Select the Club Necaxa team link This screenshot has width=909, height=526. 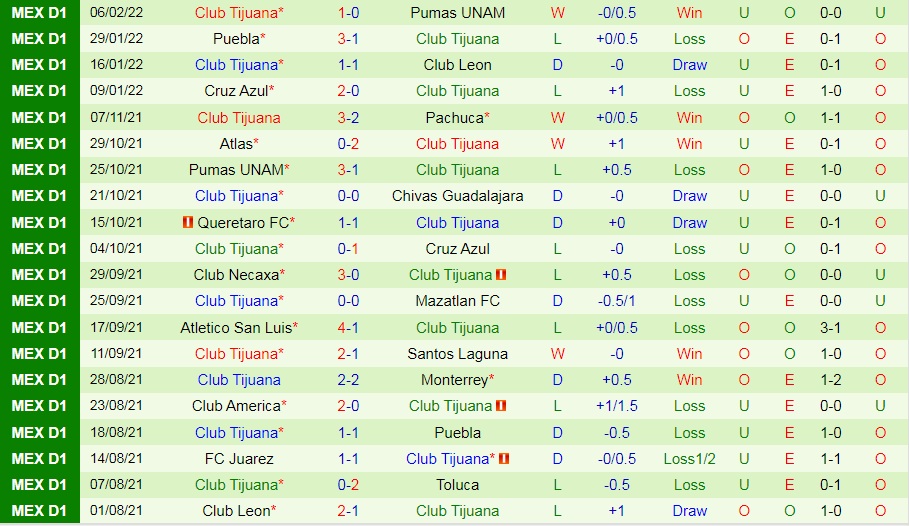click(x=237, y=274)
